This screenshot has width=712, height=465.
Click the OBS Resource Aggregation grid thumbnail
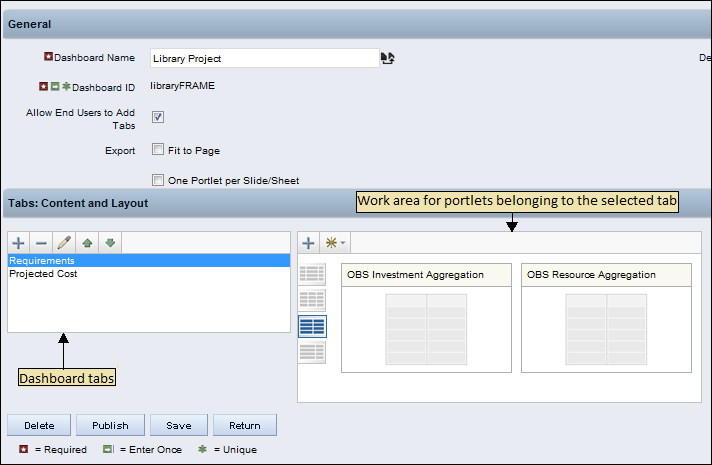point(606,329)
